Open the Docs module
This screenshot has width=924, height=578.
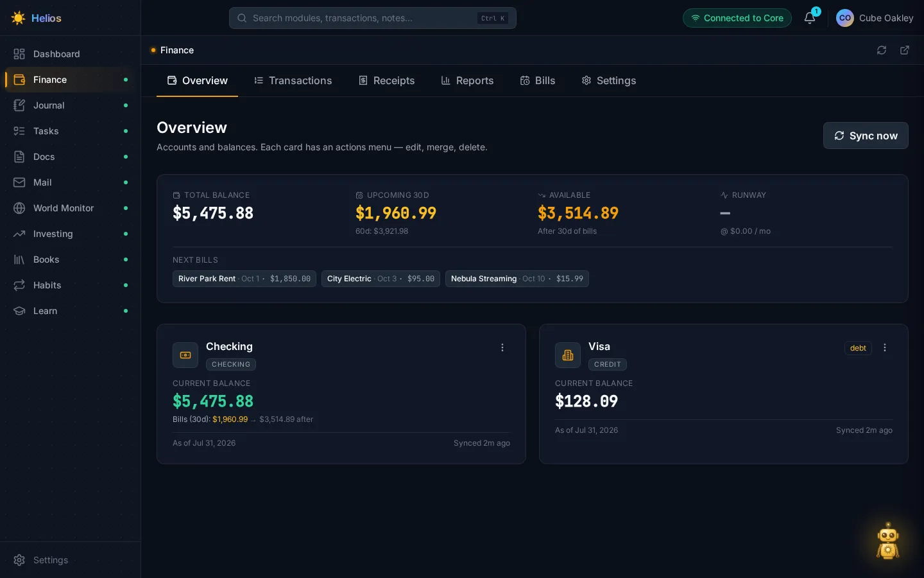tap(71, 157)
